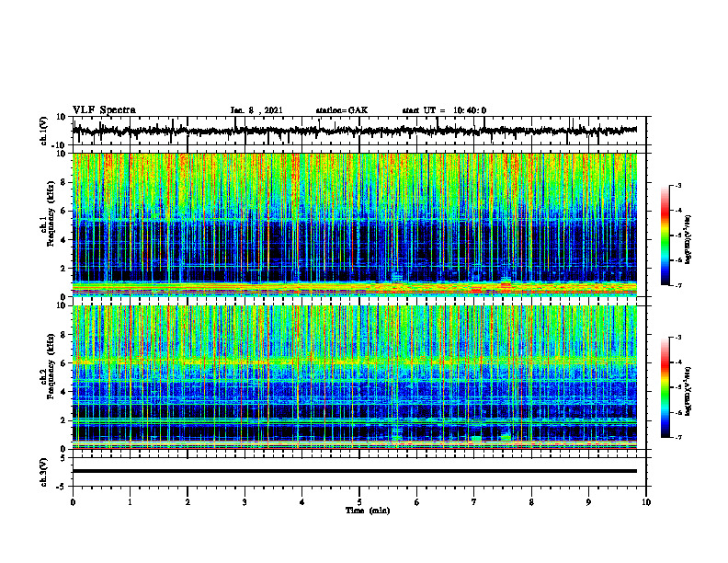This screenshot has height=563, width=728.
Task: Click the time axis tick label "9"
Action: tap(588, 502)
